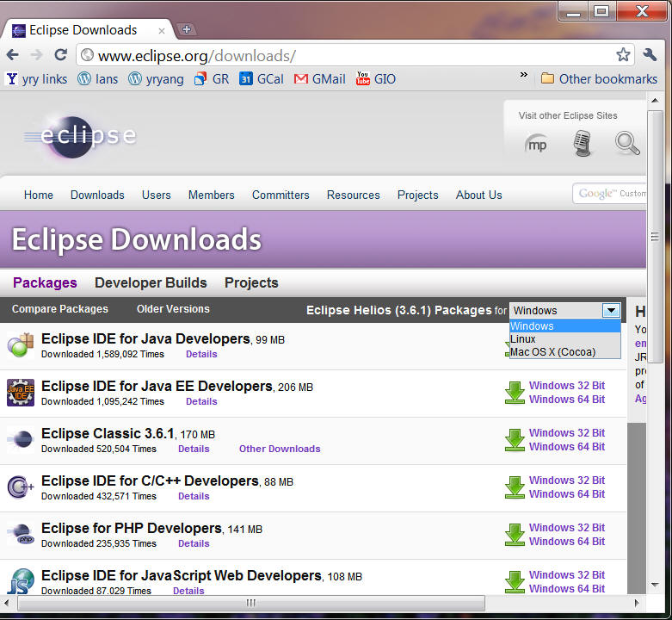Click the Java EE green download arrow
Screen dimensions: 672x620
[515, 393]
